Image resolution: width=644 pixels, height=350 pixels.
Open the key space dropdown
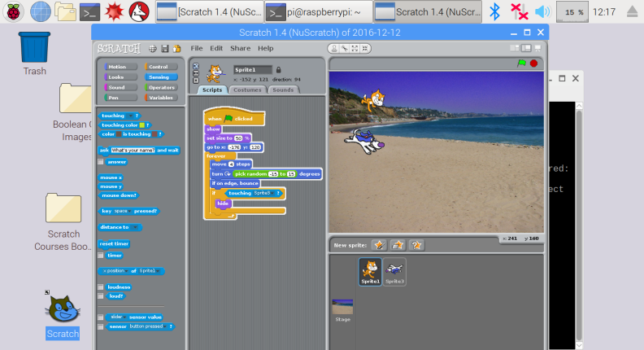click(x=122, y=211)
